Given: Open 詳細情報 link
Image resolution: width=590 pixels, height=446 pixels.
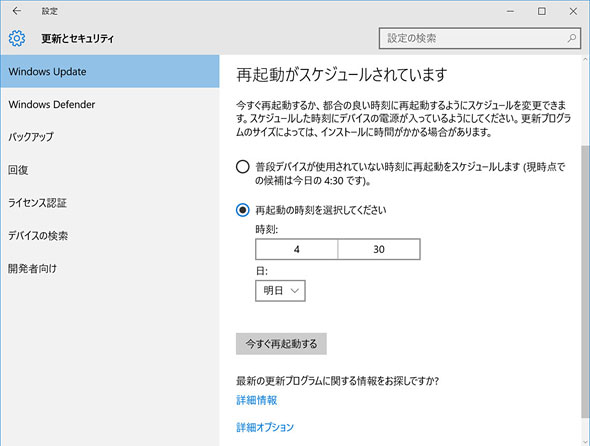Looking at the screenshot, I should pos(257,400).
